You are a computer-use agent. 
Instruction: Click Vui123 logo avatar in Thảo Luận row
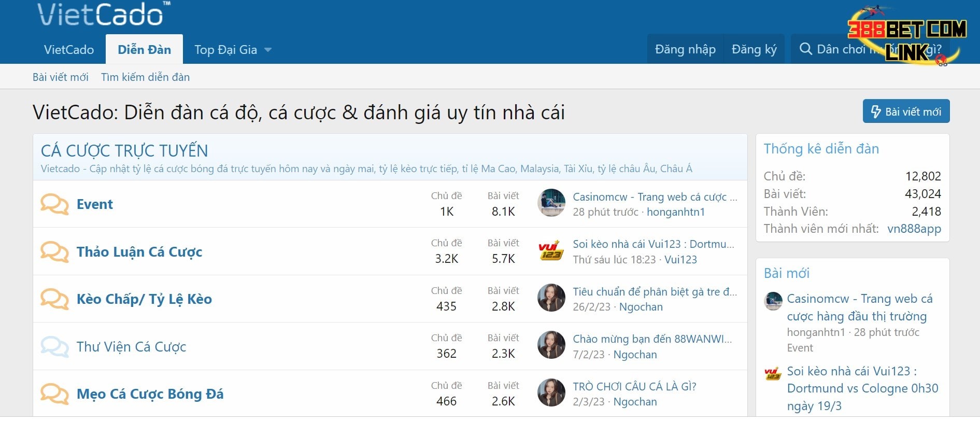[x=551, y=250]
